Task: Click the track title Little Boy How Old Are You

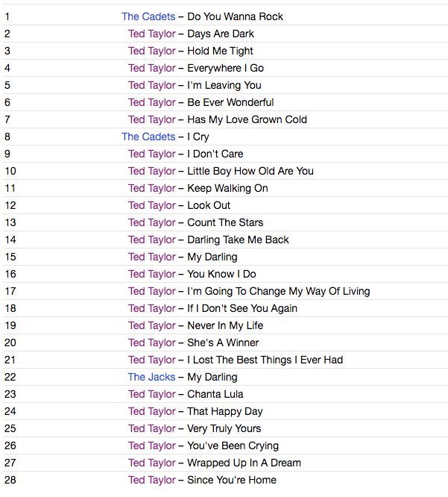Action: click(x=250, y=171)
